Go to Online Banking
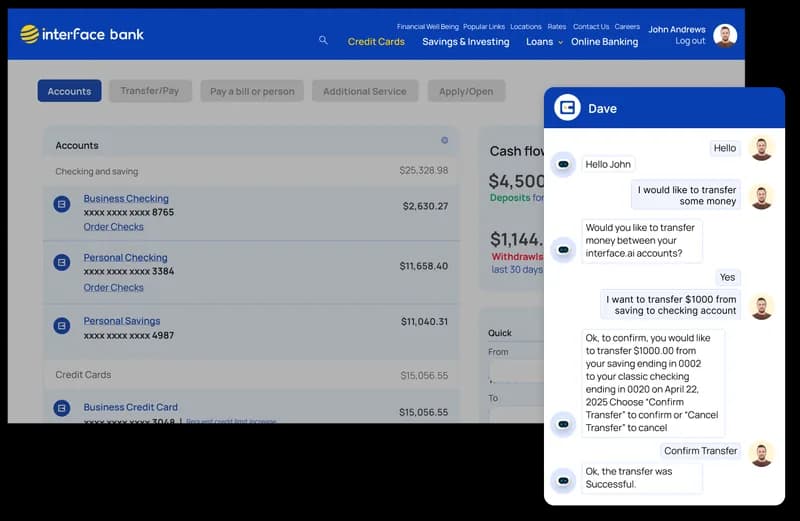 (x=605, y=42)
